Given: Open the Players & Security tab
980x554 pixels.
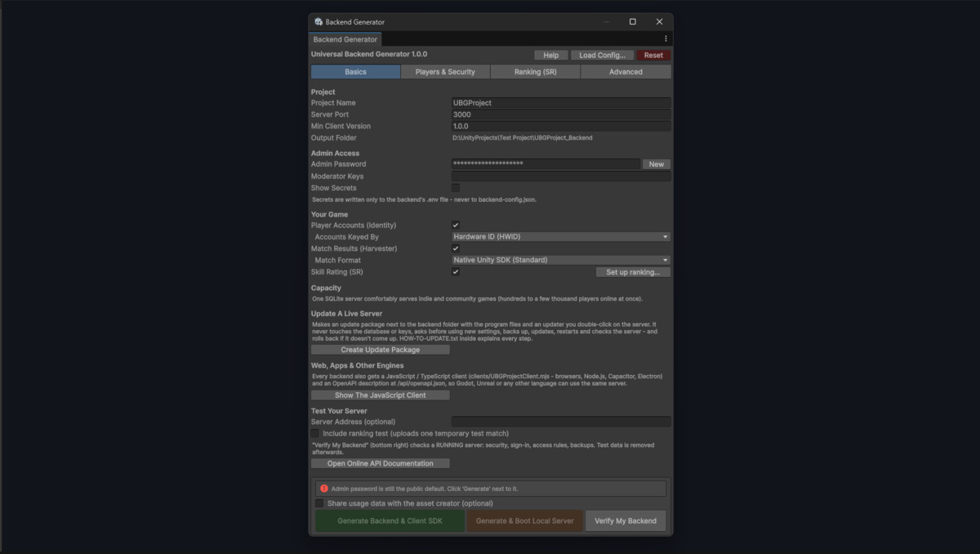Looking at the screenshot, I should click(x=445, y=72).
